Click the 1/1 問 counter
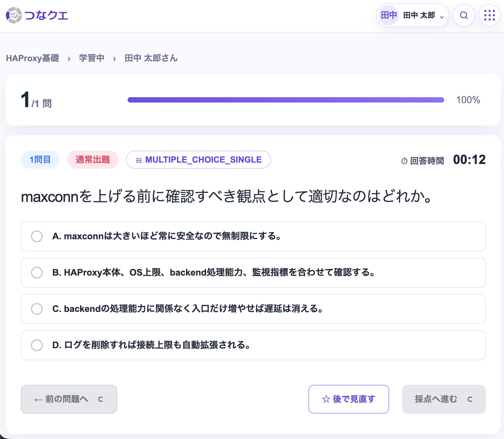The height and width of the screenshot is (439, 504). point(36,100)
